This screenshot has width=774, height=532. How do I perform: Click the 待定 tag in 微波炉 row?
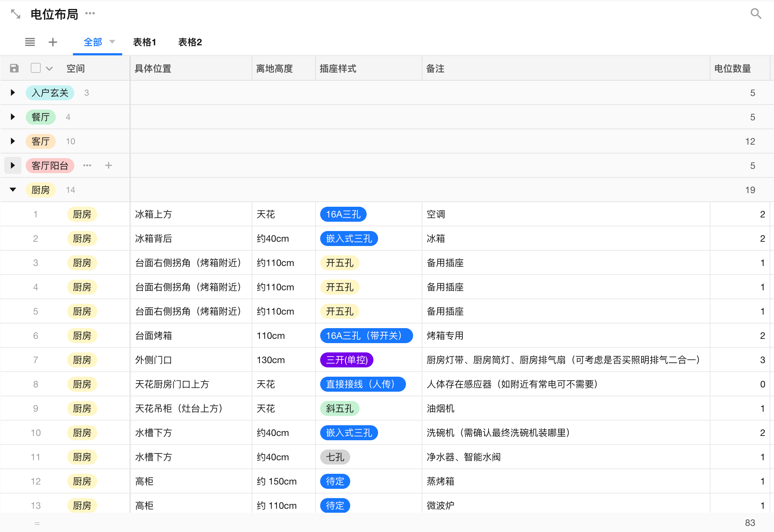(x=335, y=506)
